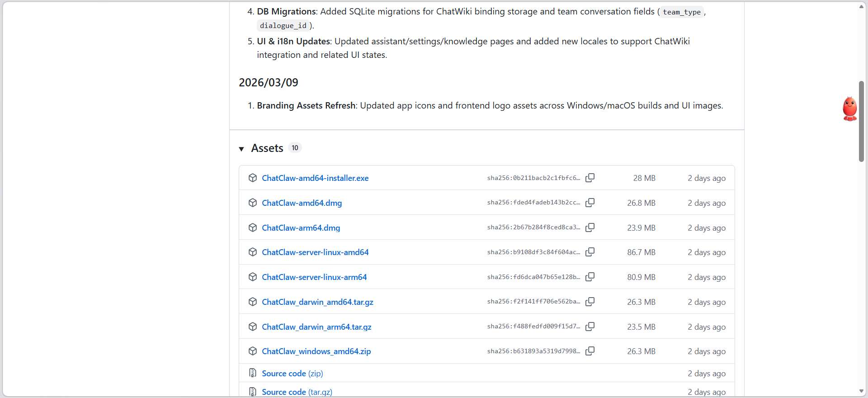Click the vertical scrollbar thumb

861,121
